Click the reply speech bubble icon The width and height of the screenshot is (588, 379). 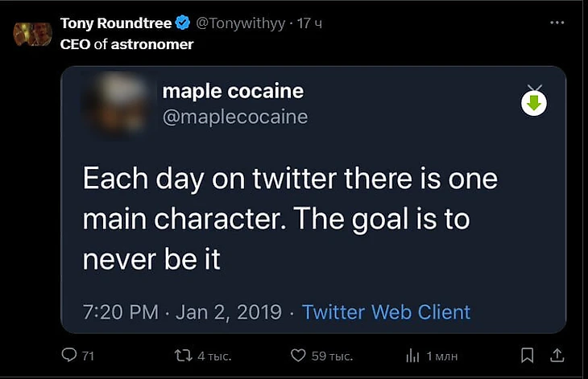click(x=69, y=354)
